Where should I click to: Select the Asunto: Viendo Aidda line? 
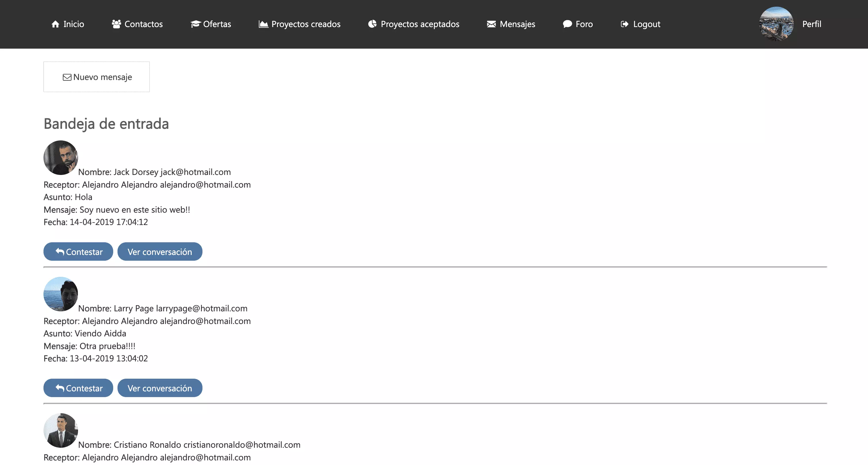(x=85, y=333)
